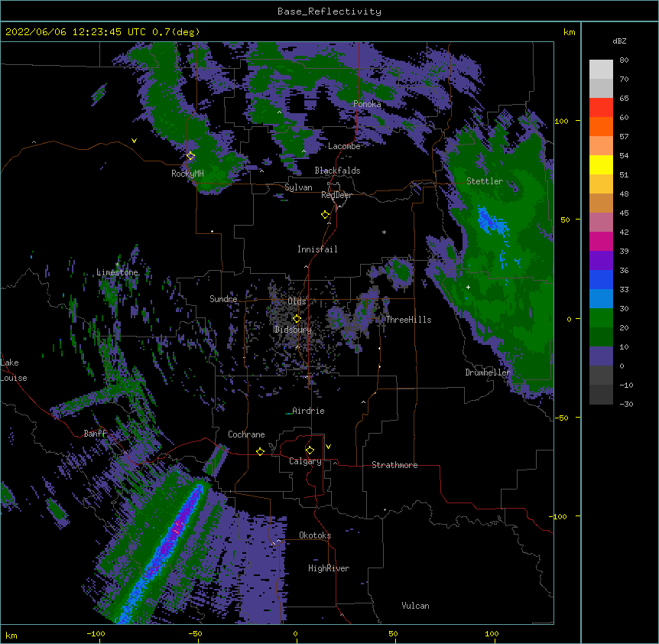Viewport: 659px width, 644px height.
Task: Click the yellow V marker northeast of Calgary
Action: pos(328,447)
